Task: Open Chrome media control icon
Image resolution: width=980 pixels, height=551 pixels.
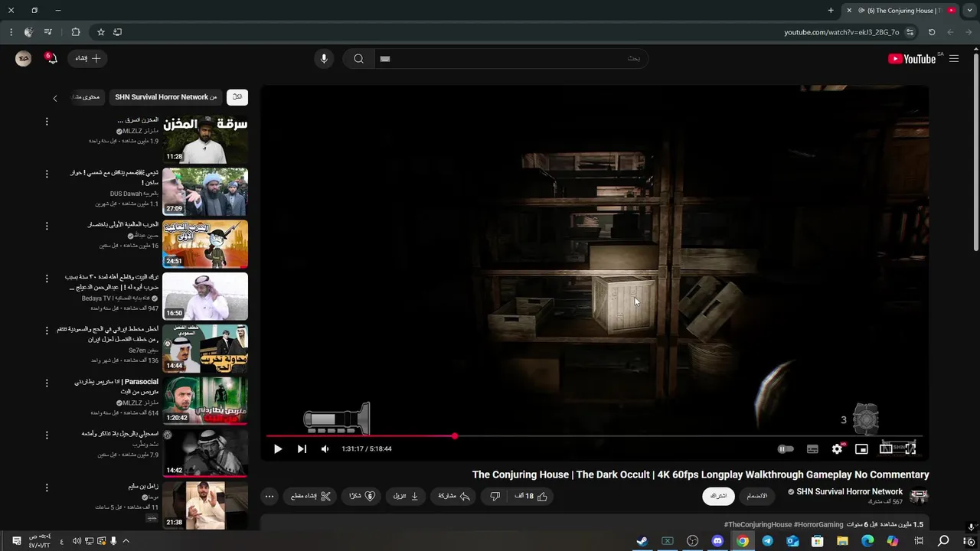Action: [x=48, y=32]
